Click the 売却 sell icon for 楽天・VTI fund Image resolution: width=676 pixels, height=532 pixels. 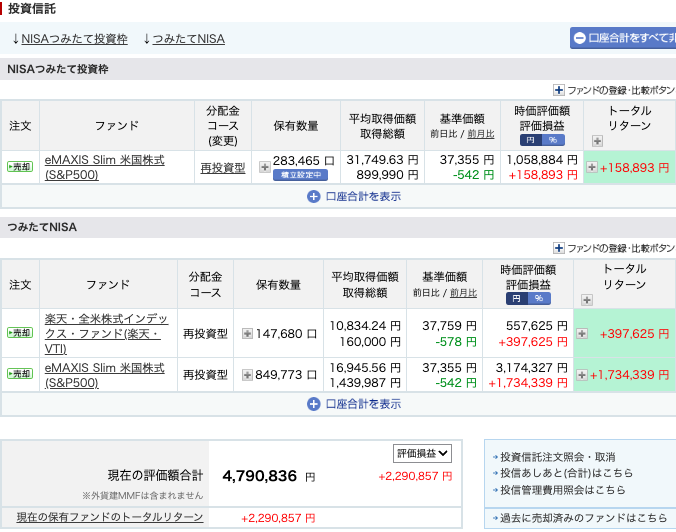coord(20,333)
